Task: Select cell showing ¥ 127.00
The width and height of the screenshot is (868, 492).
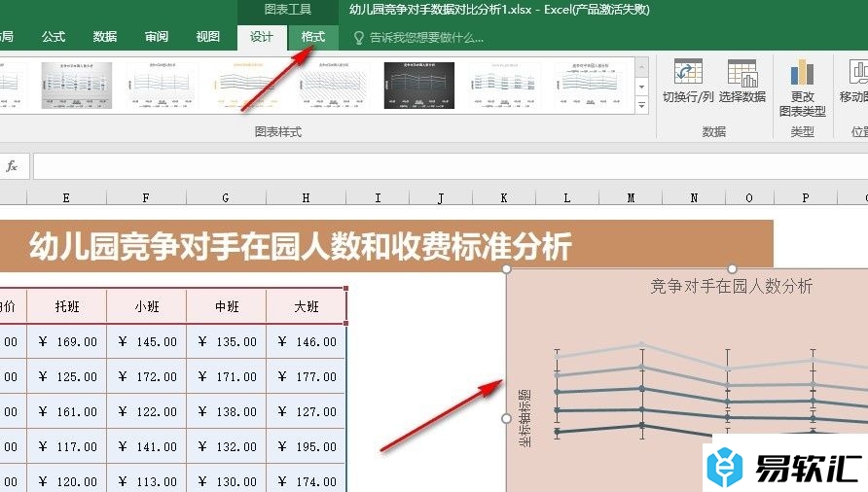Action: [307, 411]
